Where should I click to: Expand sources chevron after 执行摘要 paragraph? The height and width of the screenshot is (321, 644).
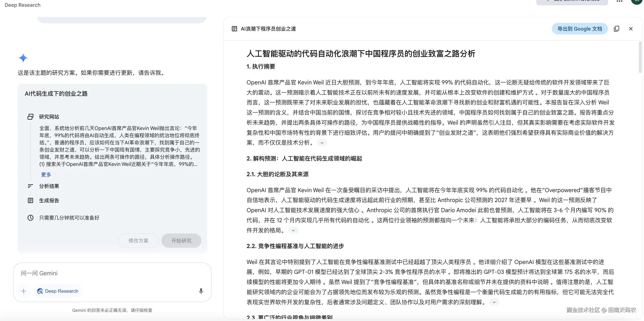coord(322,143)
